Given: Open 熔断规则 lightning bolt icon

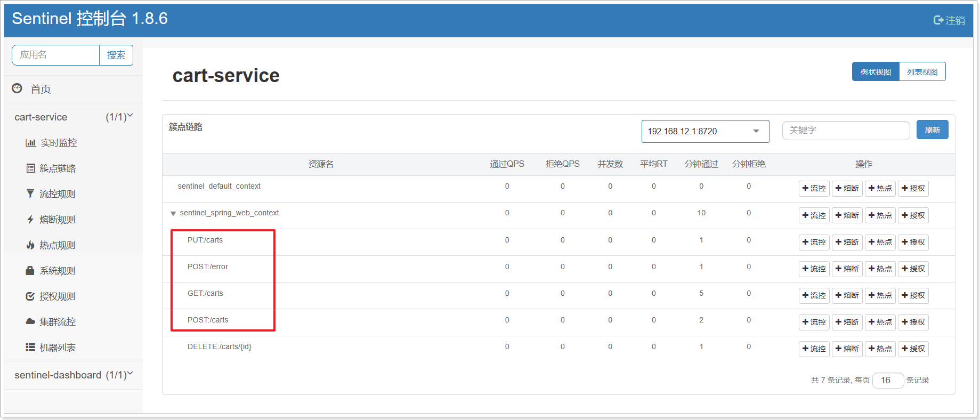Looking at the screenshot, I should tap(30, 220).
